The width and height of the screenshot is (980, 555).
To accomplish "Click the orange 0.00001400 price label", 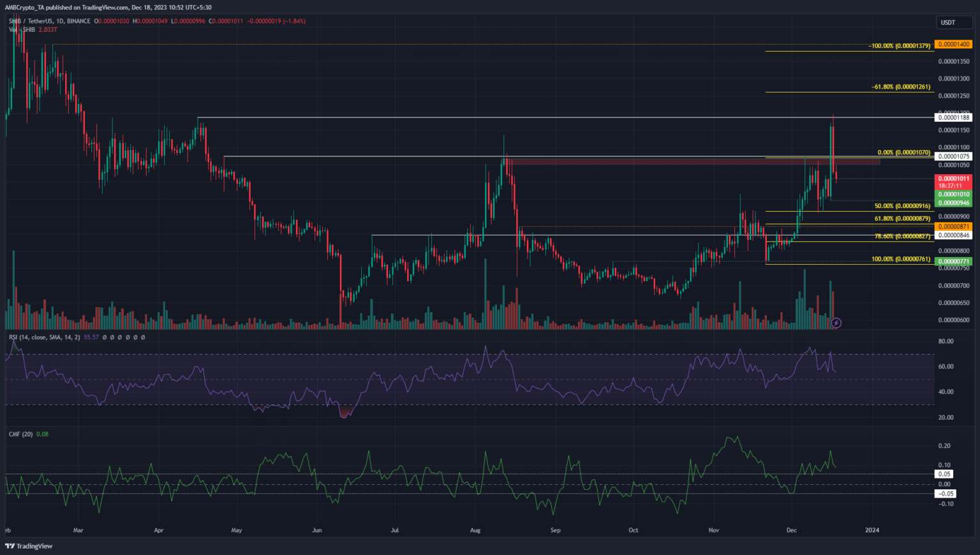I will pyautogui.click(x=953, y=45).
